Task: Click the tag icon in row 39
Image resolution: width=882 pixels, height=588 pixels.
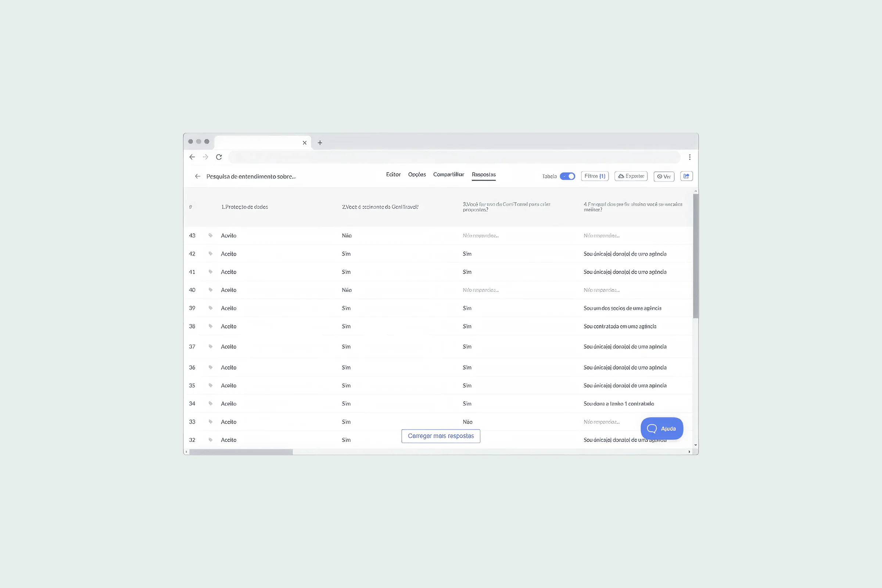Action: pos(210,308)
